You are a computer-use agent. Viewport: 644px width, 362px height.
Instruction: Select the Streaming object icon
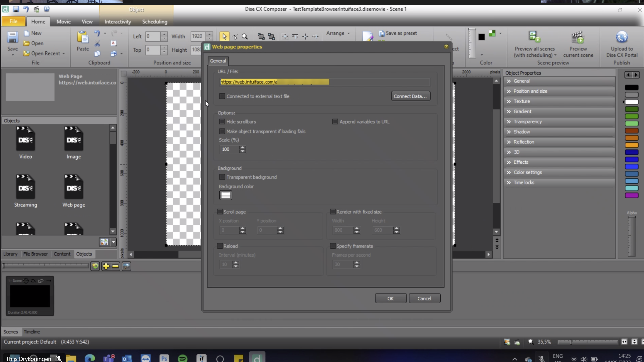(26, 187)
